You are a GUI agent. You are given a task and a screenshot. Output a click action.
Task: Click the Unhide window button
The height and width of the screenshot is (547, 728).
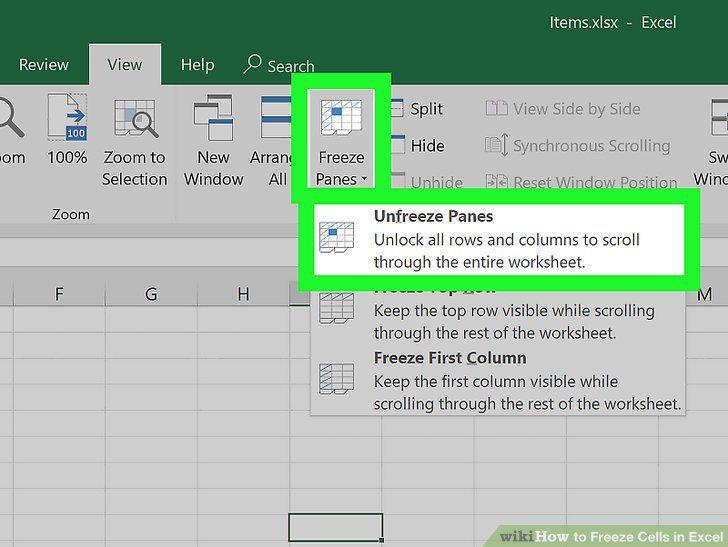point(426,182)
